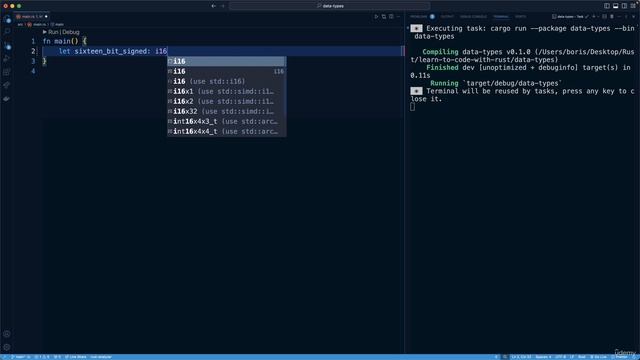Click the src breadcrumb segment
This screenshot has width=640, height=360.
20,24
